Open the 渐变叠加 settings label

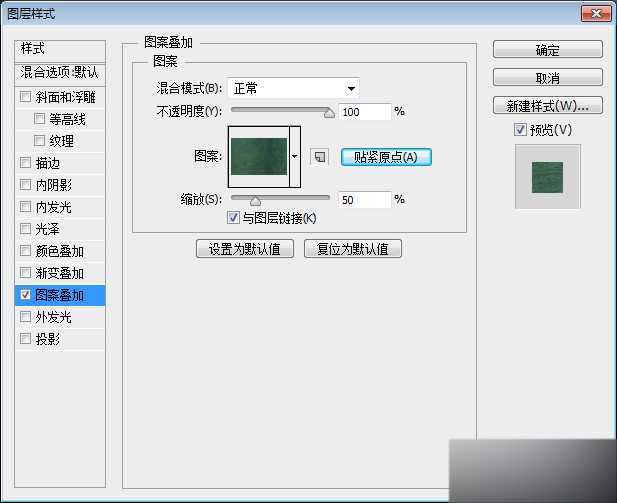coord(60,273)
